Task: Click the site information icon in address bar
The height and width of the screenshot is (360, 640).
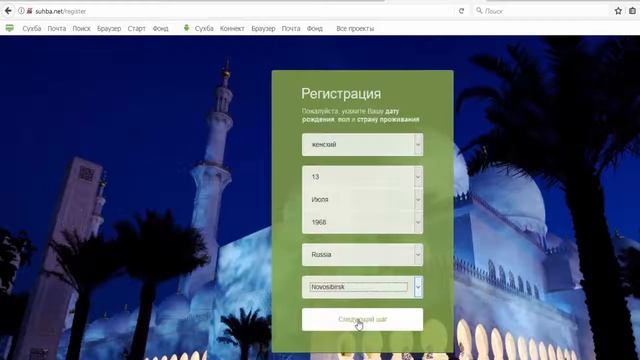Action: 21,11
